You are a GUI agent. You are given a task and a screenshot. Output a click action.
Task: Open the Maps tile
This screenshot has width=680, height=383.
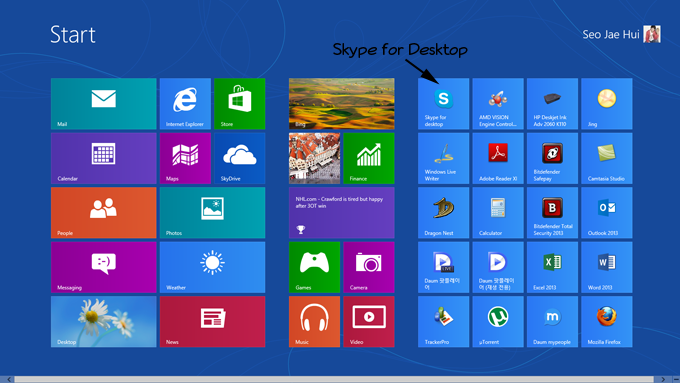(x=185, y=158)
